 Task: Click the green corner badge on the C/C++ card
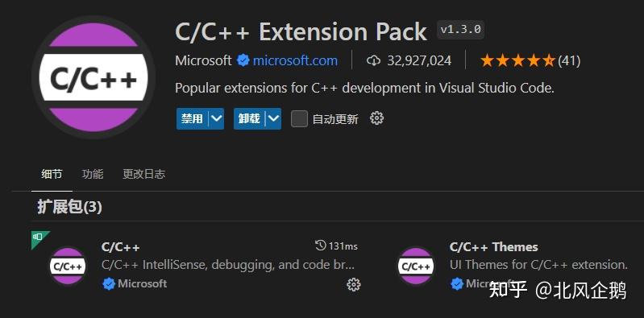coord(38,237)
